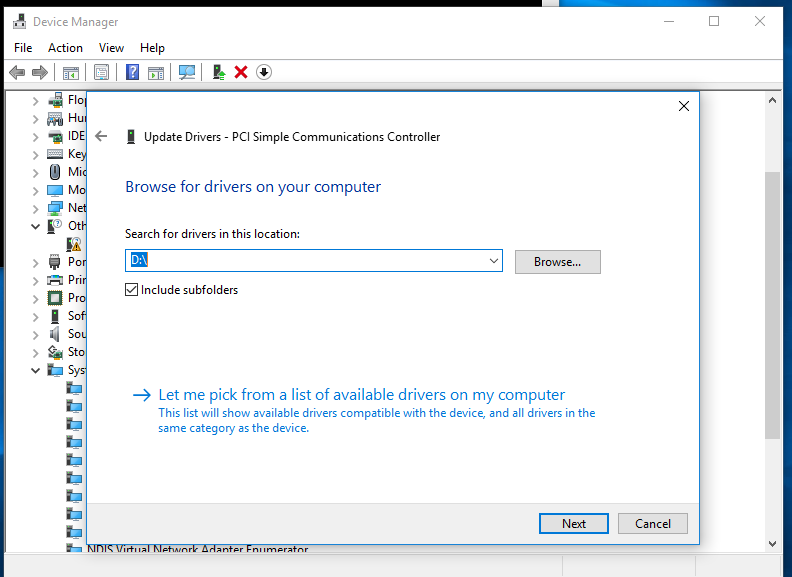792x577 pixels.
Task: Click the down-arrow Disable device toolbar icon
Action: (x=264, y=72)
